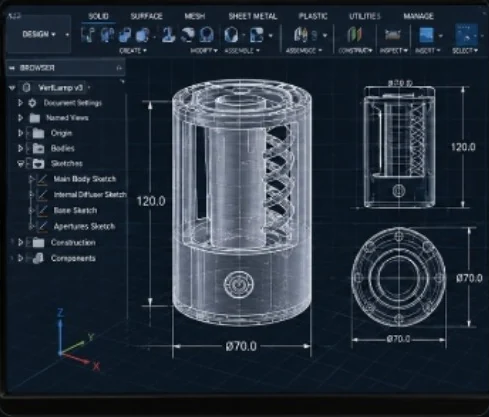Click the fourth icon in the CREATE group

tap(143, 35)
